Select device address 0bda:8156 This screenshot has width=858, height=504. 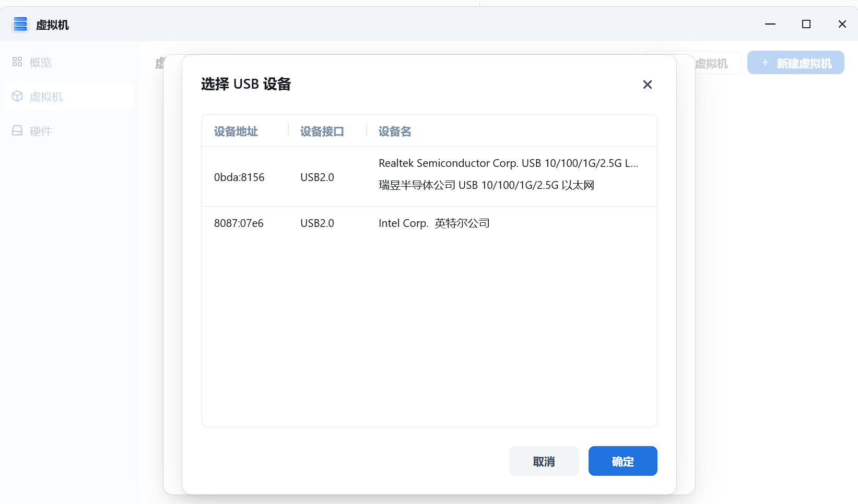pos(239,177)
